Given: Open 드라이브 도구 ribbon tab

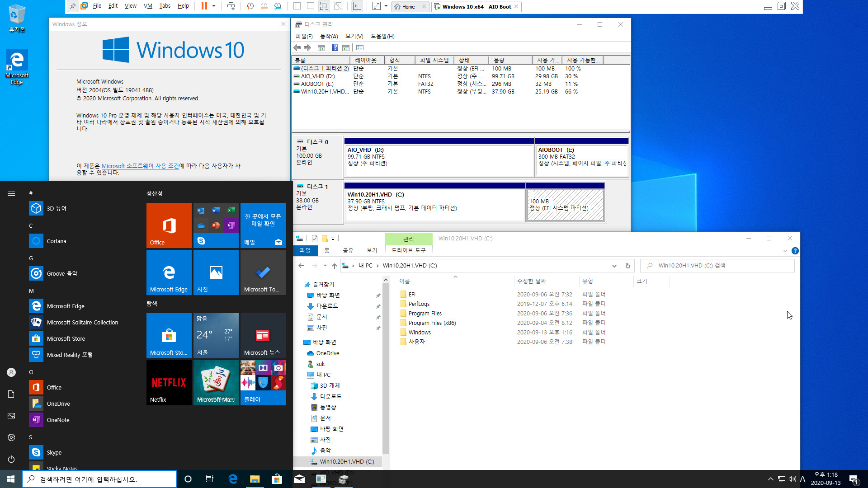Looking at the screenshot, I should tap(409, 250).
